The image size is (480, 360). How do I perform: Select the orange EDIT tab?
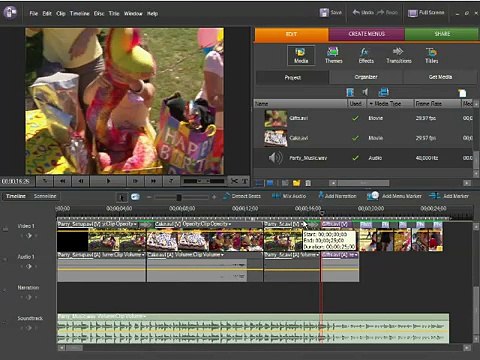click(x=291, y=34)
